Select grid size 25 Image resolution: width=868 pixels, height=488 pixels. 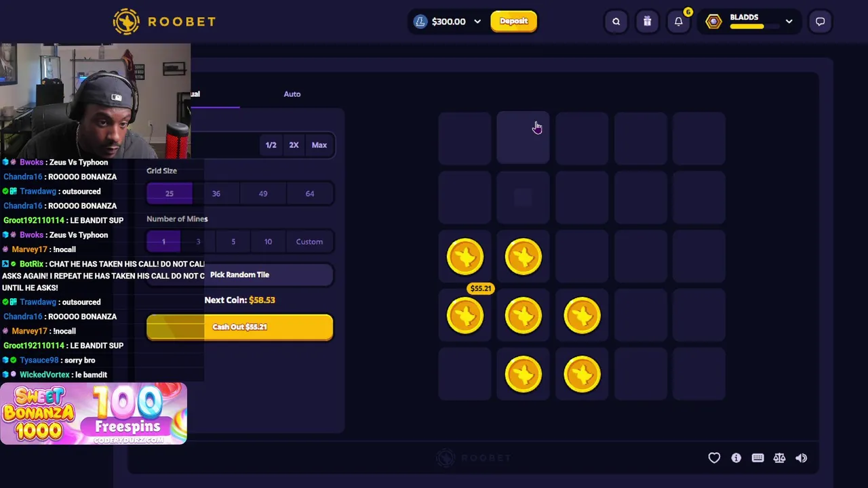(170, 194)
